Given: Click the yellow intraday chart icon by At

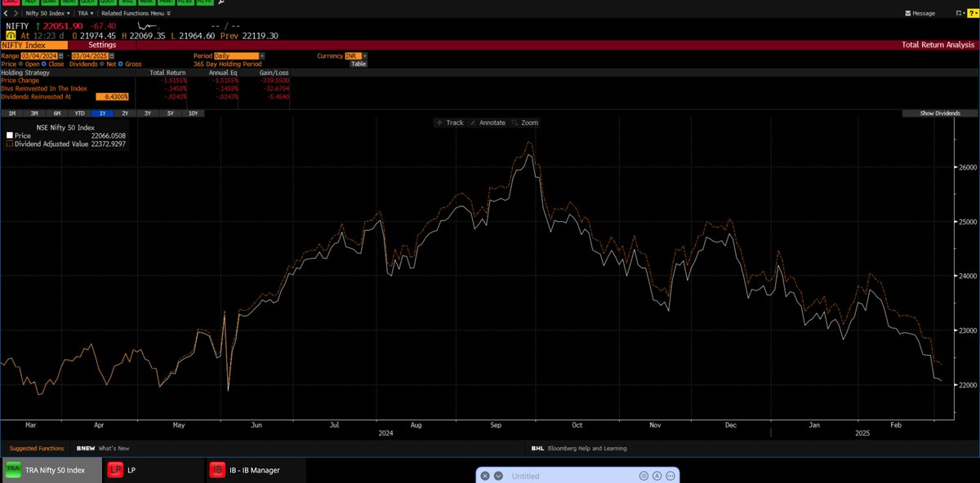Looking at the screenshot, I should tap(10, 36).
